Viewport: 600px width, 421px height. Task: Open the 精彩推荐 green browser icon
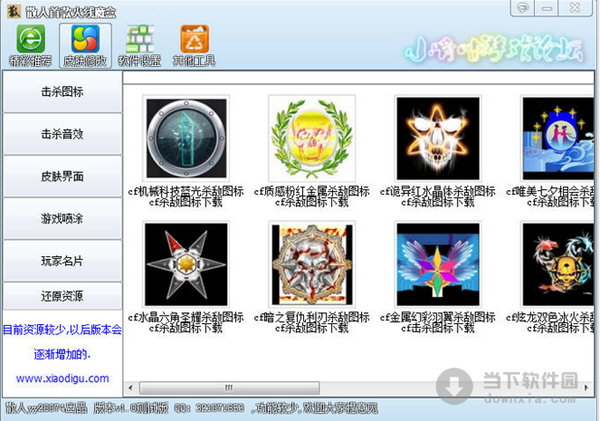[x=31, y=45]
